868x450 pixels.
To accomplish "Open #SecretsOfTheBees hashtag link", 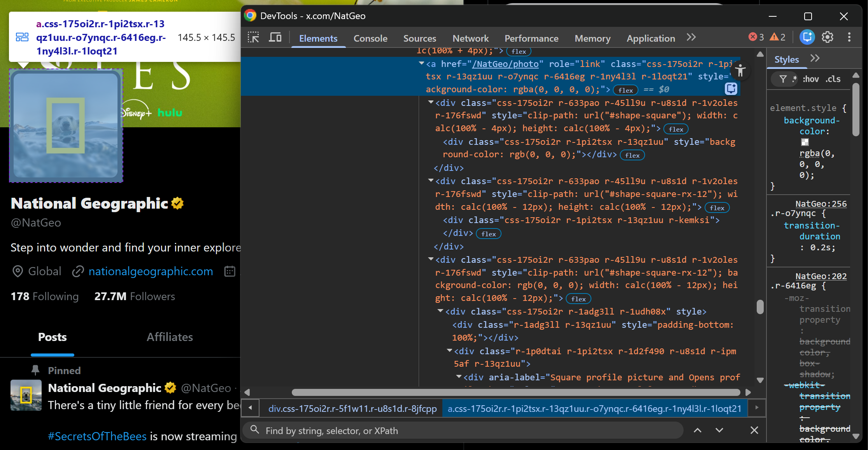I will (x=97, y=436).
